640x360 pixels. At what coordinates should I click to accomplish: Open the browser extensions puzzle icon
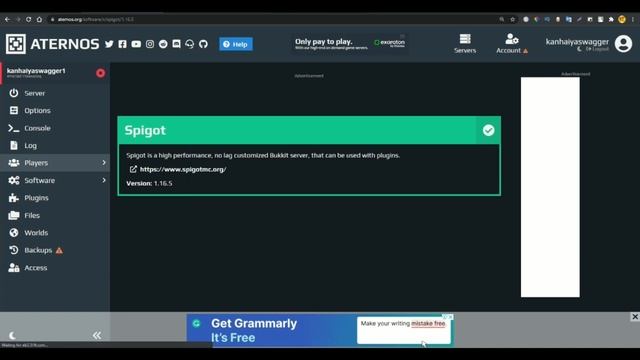pyautogui.click(x=611, y=19)
